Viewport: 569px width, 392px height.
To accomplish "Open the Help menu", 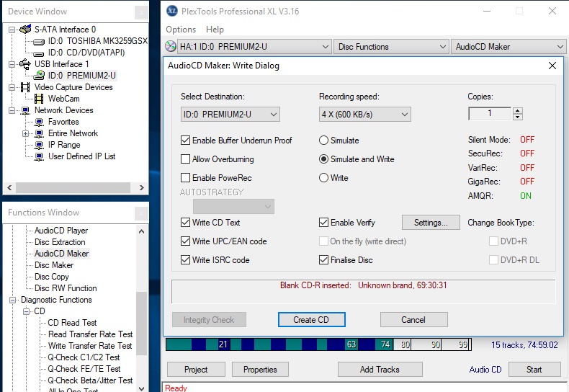I will pyautogui.click(x=215, y=30).
